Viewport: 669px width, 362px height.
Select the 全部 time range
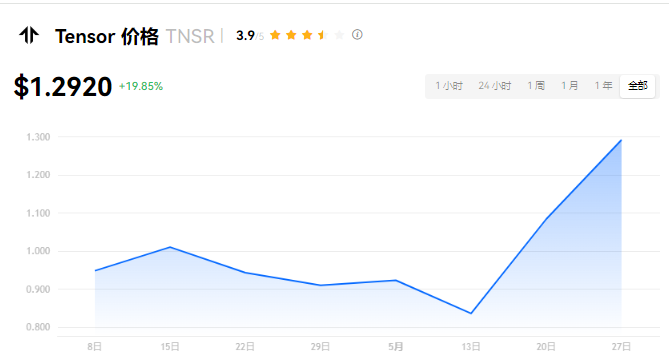637,86
